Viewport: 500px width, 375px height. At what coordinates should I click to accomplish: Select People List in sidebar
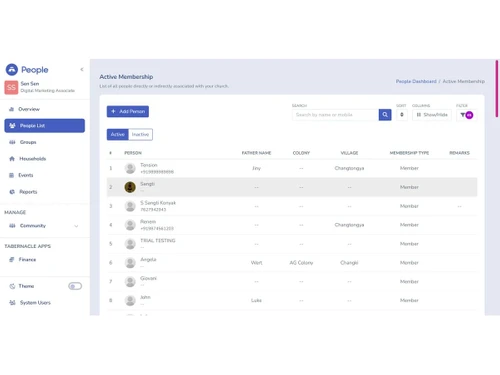45,126
